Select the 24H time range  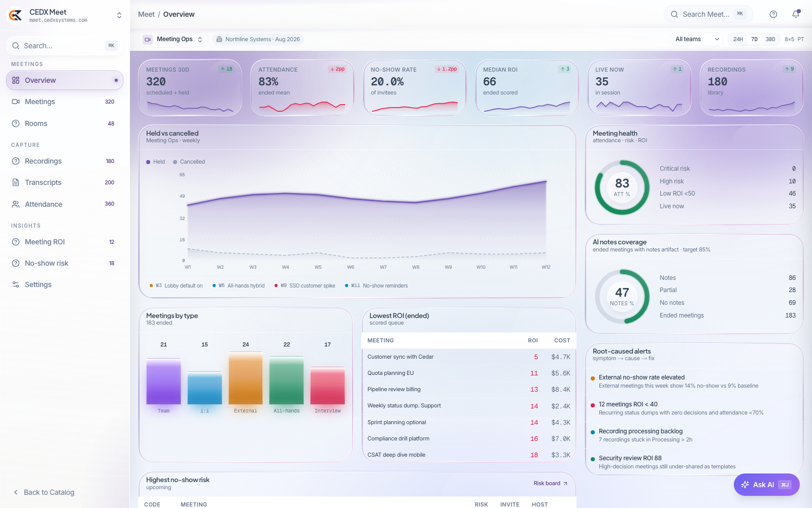[x=738, y=39]
